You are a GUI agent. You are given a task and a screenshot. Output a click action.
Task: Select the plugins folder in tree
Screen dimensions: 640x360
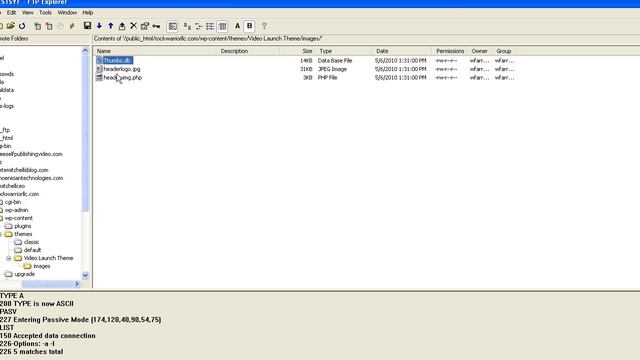point(23,226)
